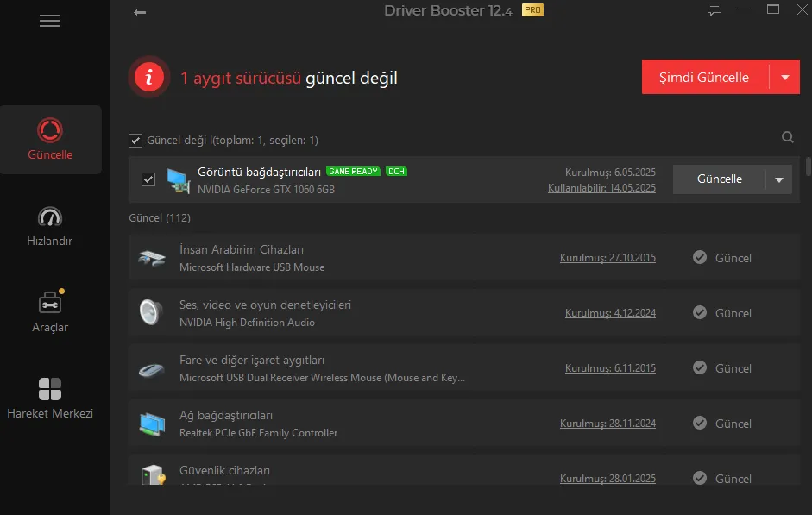The image size is (812, 515).
Task: Click 'Kurulmuş: 6.05.2025' date text
Action: click(610, 173)
